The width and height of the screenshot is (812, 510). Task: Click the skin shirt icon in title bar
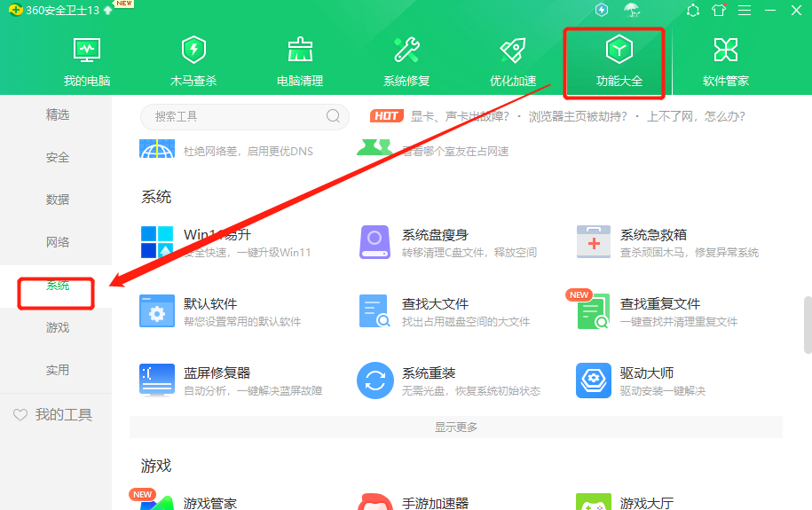pos(719,10)
